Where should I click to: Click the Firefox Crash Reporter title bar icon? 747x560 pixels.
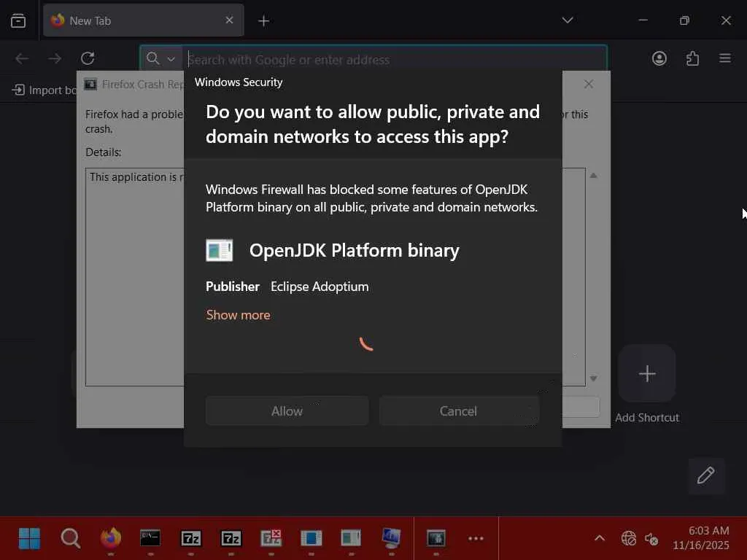(x=90, y=85)
